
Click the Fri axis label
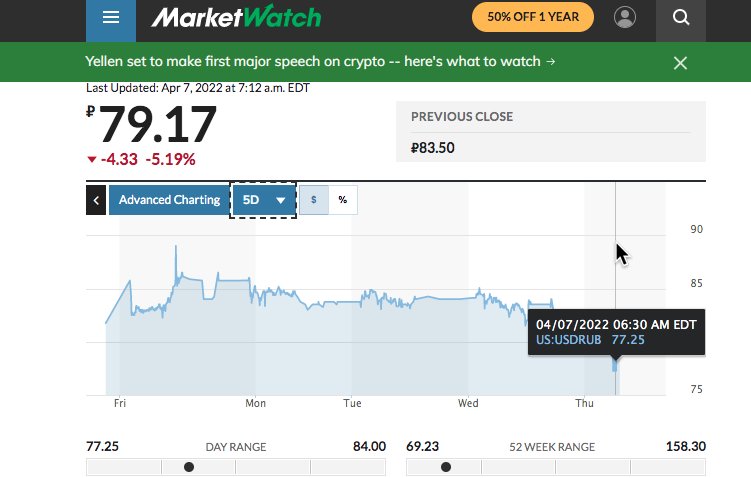coord(120,403)
